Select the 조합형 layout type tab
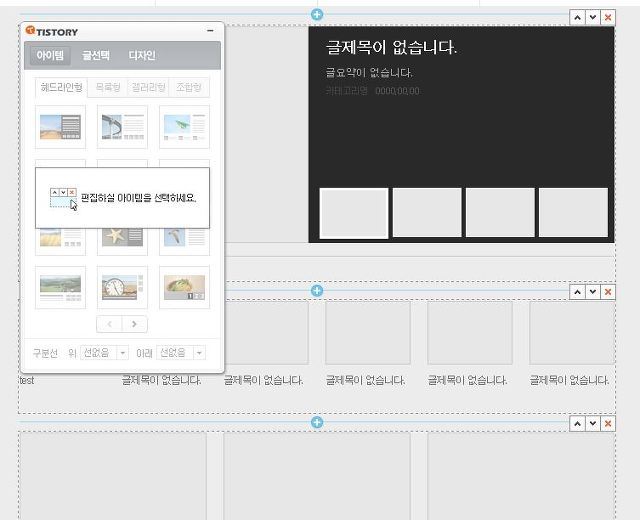The height and width of the screenshot is (520, 640). coord(189,87)
